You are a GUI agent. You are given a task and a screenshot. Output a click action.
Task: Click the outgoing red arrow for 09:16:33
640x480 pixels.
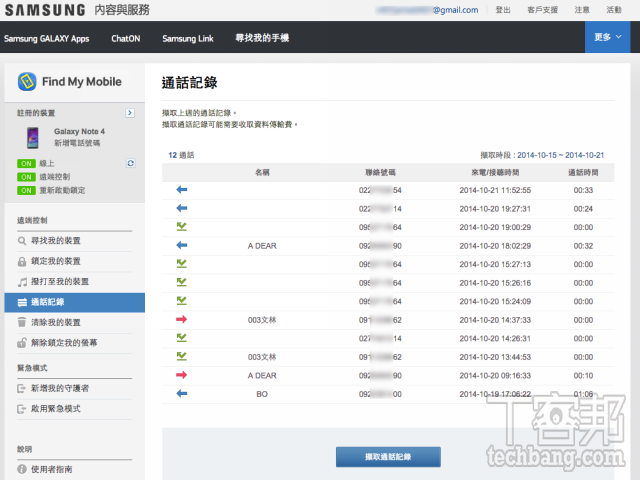[182, 375]
